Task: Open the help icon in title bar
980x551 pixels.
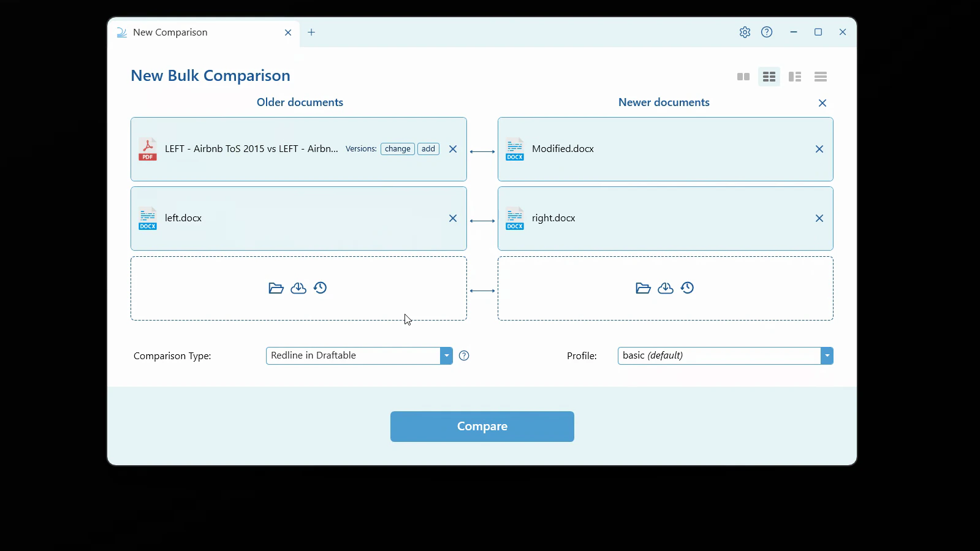Action: (767, 32)
